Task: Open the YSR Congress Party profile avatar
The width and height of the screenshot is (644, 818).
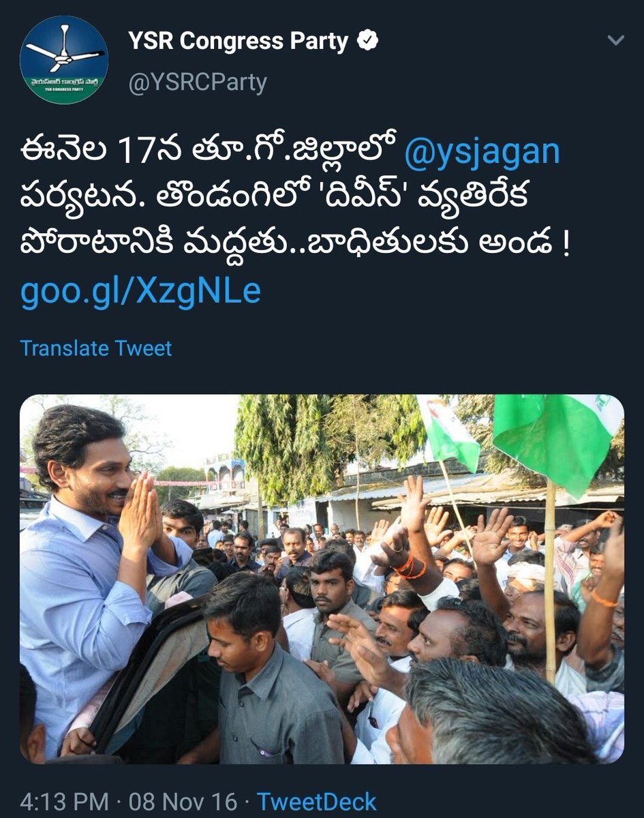Action: (64, 59)
